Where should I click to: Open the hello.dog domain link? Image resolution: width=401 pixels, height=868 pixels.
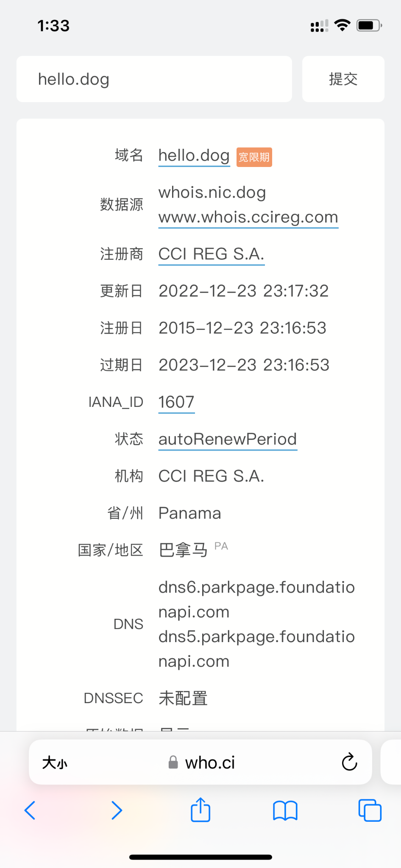(194, 156)
